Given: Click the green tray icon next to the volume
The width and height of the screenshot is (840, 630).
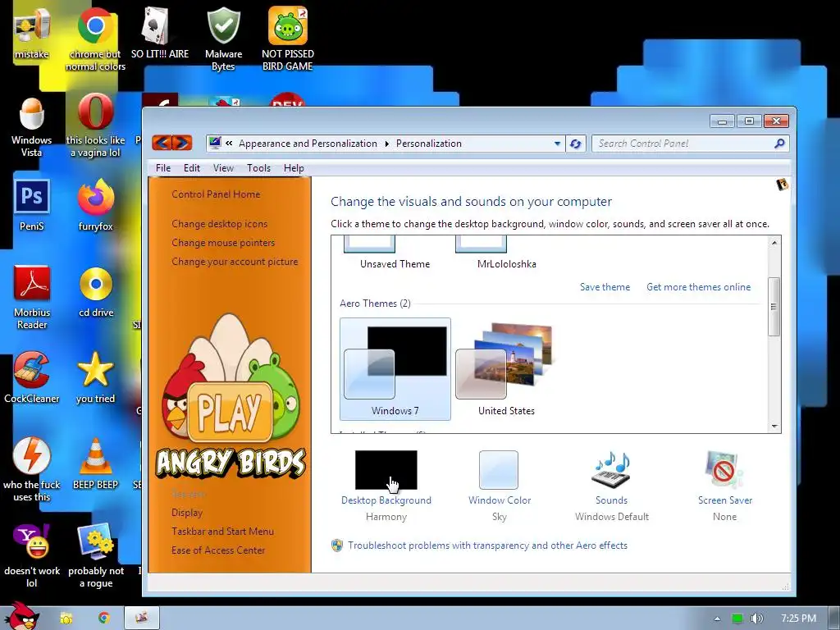Looking at the screenshot, I should [737, 619].
